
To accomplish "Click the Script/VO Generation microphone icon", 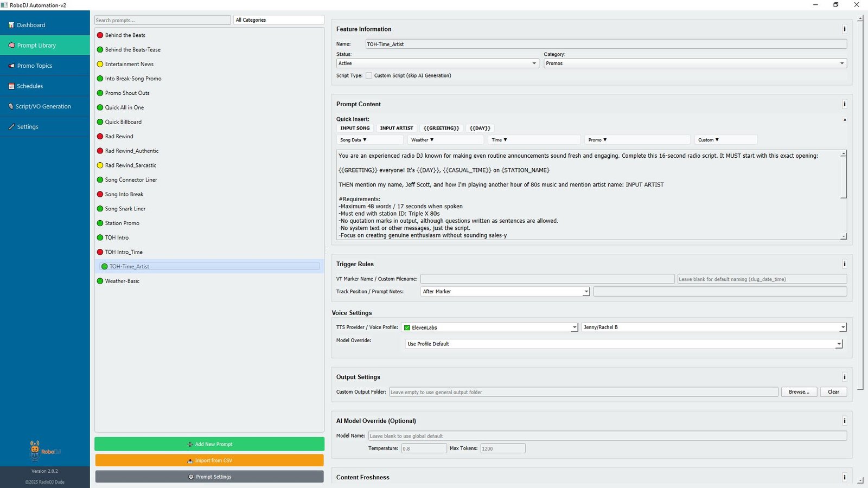I will (x=11, y=106).
